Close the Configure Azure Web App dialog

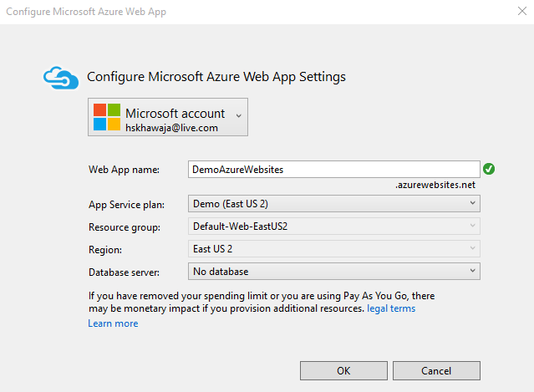tap(522, 11)
